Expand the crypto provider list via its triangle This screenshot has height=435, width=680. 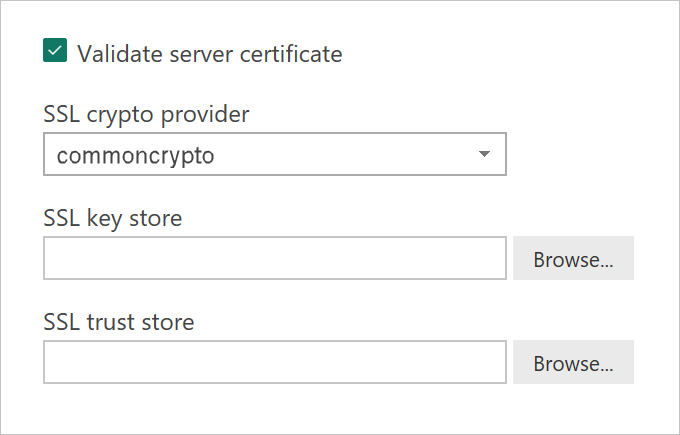pos(484,155)
